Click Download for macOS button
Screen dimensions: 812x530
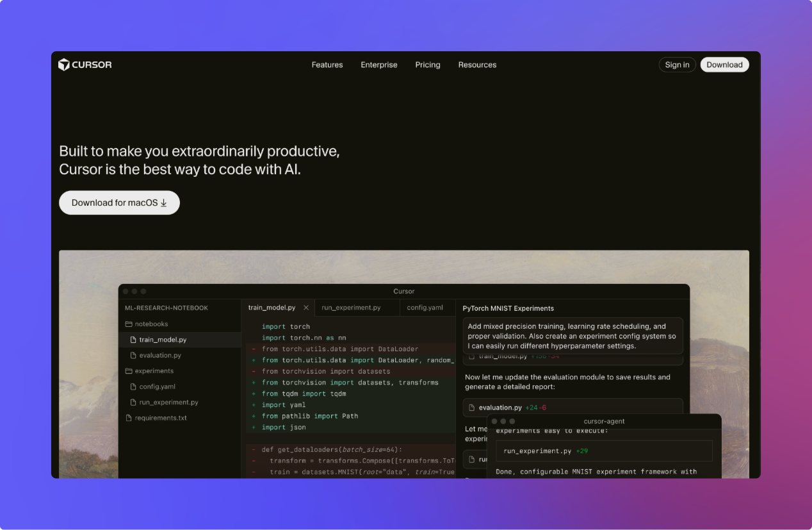pos(119,203)
